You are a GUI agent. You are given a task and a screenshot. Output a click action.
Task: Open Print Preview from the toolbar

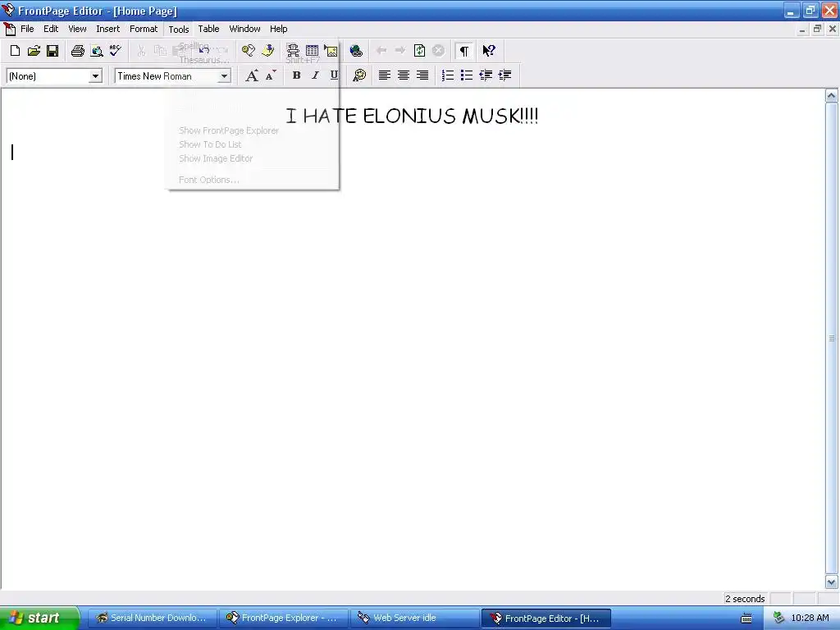[97, 51]
